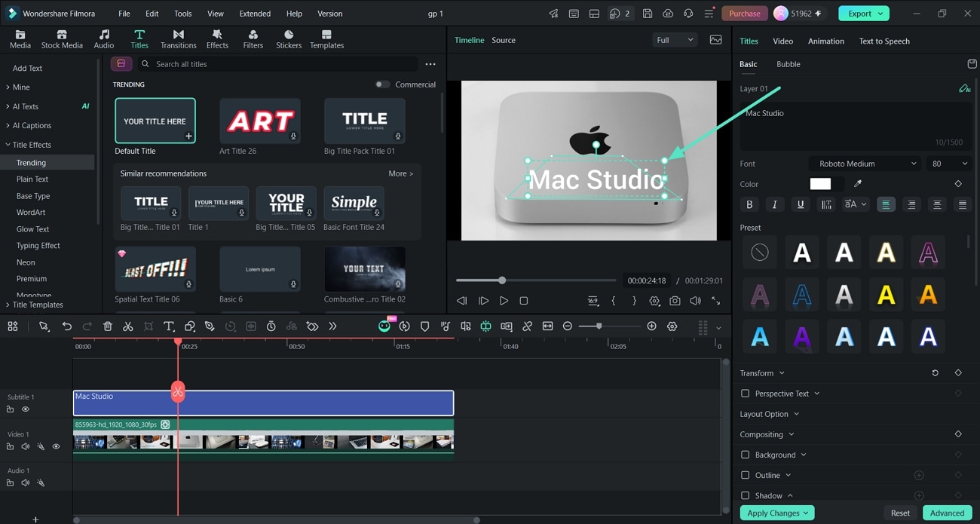Viewport: 980px width, 524px height.
Task: Open More similar recommendations
Action: (400, 173)
